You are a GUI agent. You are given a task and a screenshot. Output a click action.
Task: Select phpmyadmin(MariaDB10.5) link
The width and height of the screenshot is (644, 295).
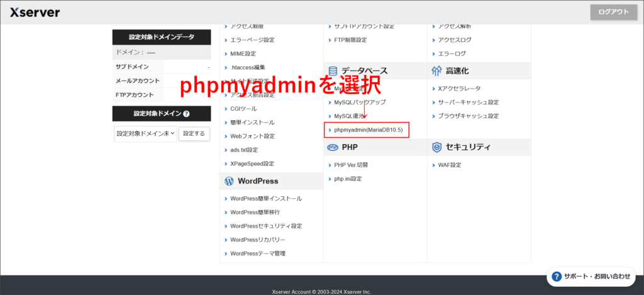[x=368, y=130]
